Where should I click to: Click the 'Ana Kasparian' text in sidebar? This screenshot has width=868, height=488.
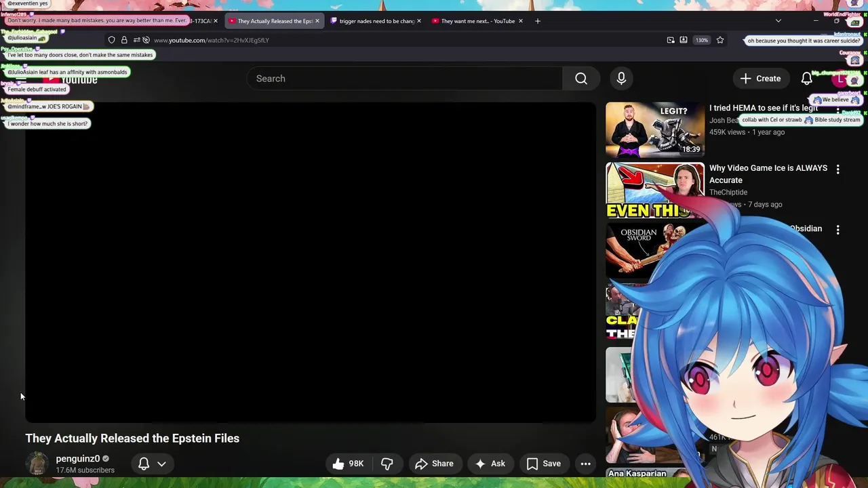[x=637, y=474]
